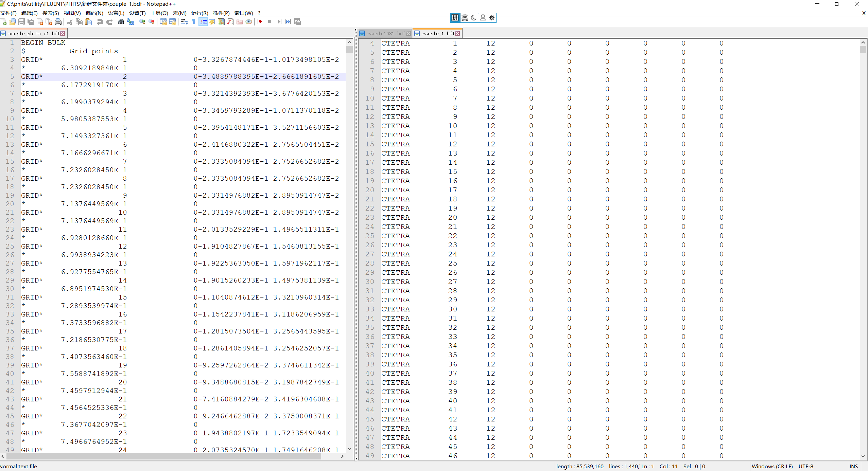Image resolution: width=868 pixels, height=471 pixels.
Task: Toggle IME Pinyin mode 拼 button
Action: pos(455,18)
